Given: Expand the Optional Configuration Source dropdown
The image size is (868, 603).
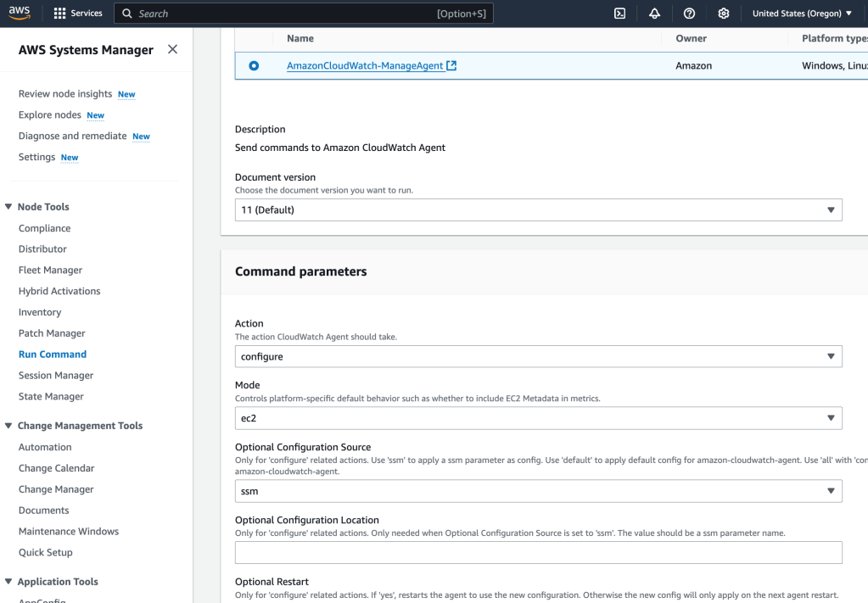Looking at the screenshot, I should (x=538, y=491).
